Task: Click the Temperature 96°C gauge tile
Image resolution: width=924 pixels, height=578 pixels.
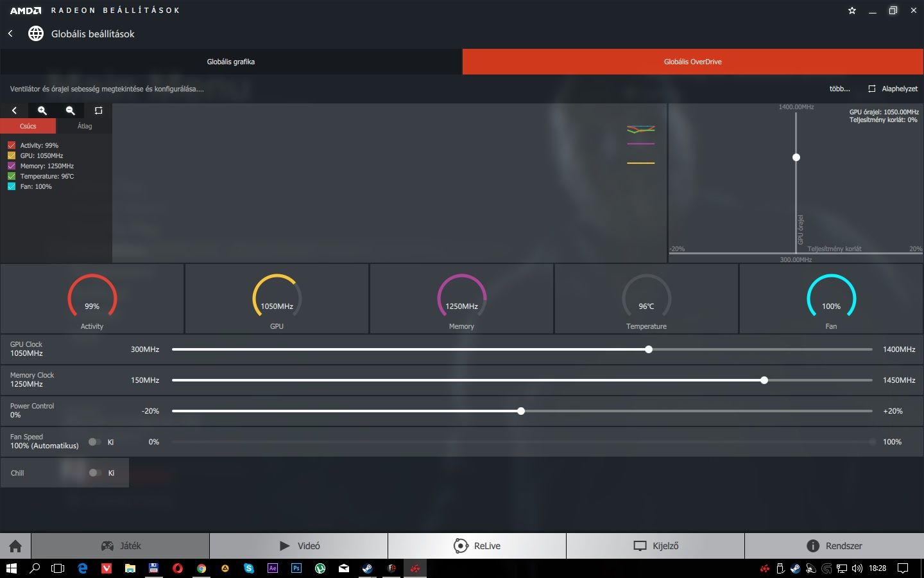Action: coord(647,299)
